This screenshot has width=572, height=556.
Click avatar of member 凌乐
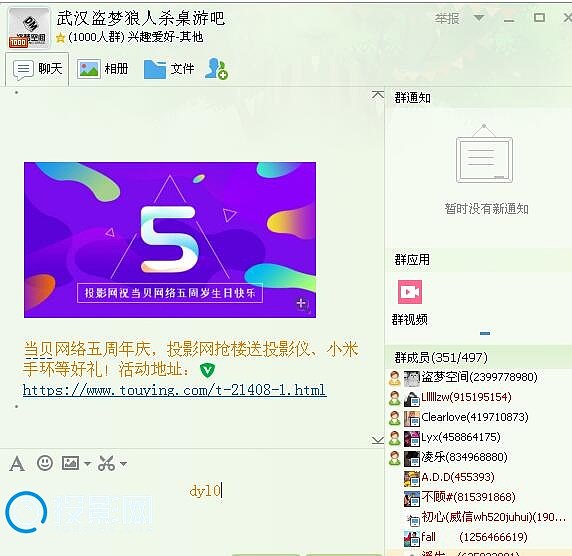(412, 459)
